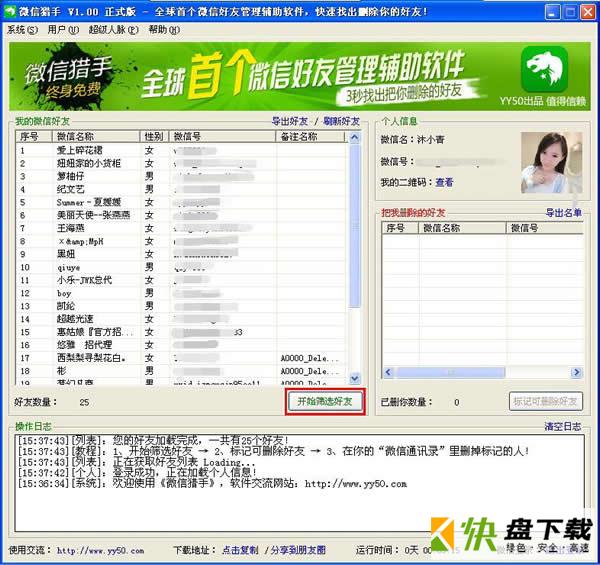Click the 刷新好友 link
600x565 pixels.
pos(341,122)
